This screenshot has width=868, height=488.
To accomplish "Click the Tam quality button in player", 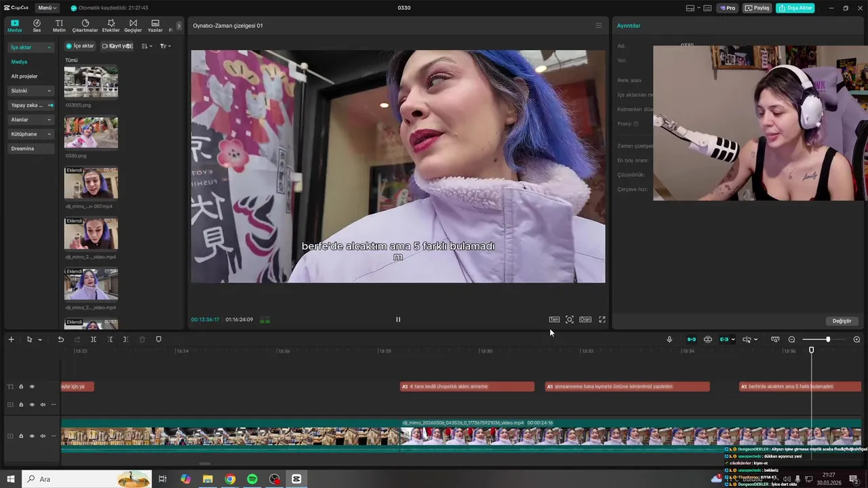I will point(554,319).
